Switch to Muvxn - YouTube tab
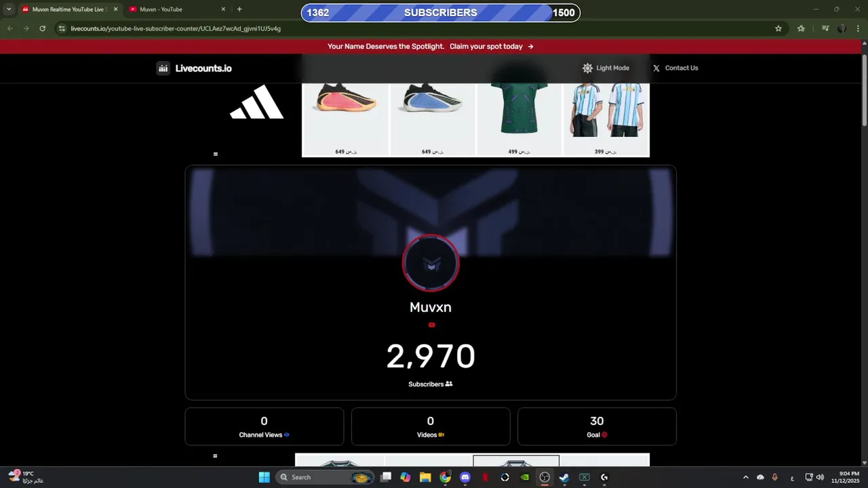868x488 pixels. pyautogui.click(x=178, y=9)
